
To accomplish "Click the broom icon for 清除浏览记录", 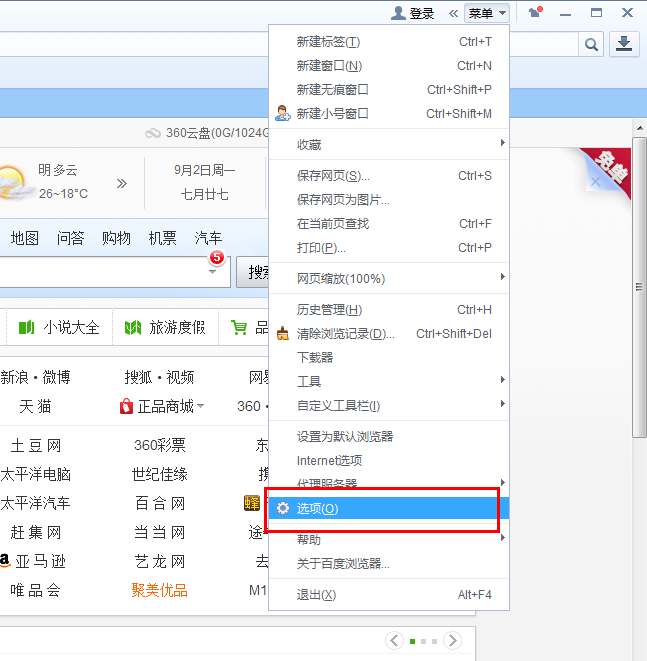I will 283,334.
